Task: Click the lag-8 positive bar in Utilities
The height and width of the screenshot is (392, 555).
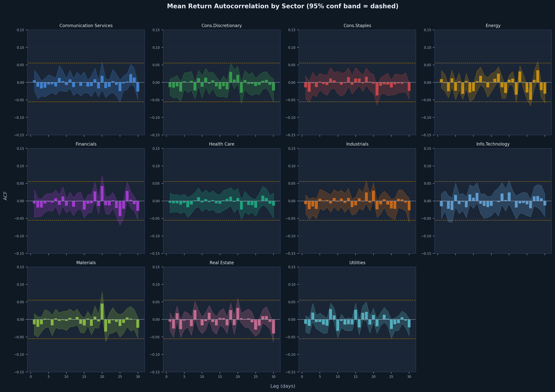Action: (x=330, y=314)
